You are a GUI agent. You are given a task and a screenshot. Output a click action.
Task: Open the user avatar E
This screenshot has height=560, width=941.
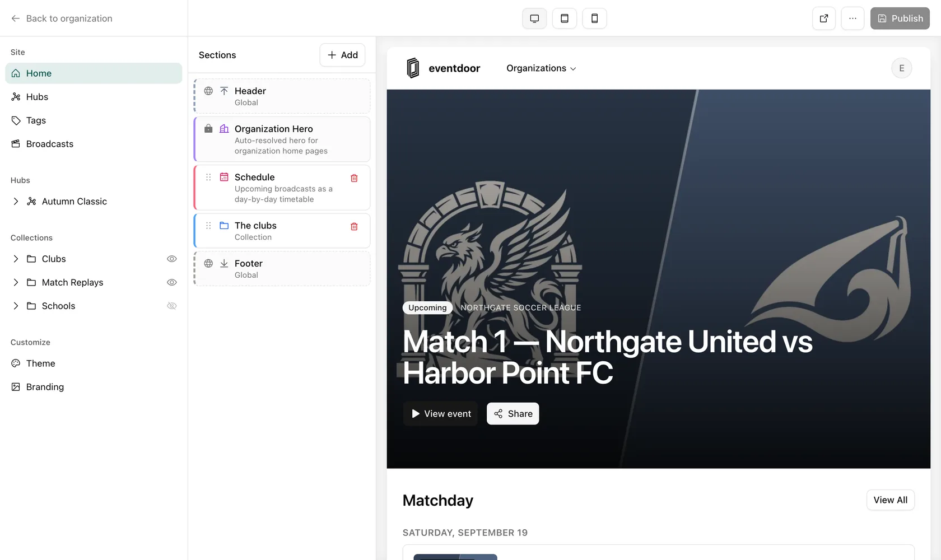point(902,68)
